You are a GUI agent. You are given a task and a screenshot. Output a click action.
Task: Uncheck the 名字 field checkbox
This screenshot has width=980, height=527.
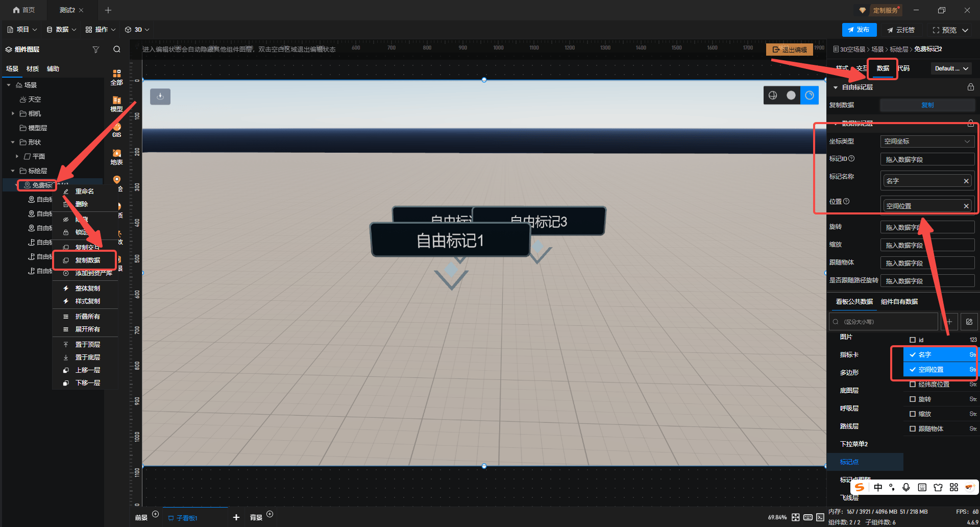(913, 354)
